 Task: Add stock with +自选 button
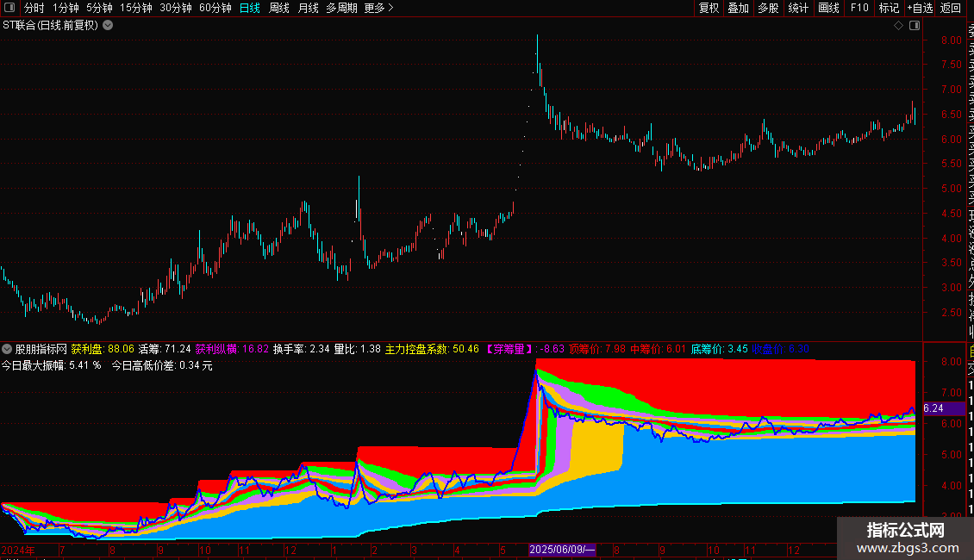(920, 8)
